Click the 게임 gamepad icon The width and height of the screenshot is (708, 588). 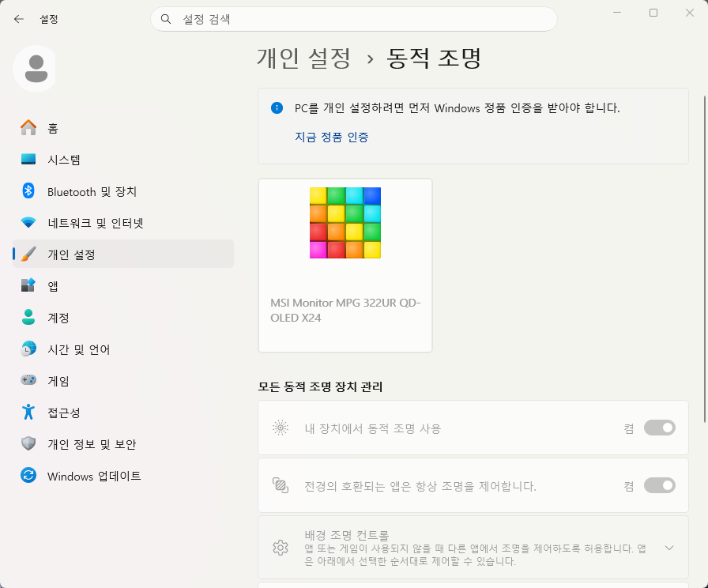pos(28,380)
